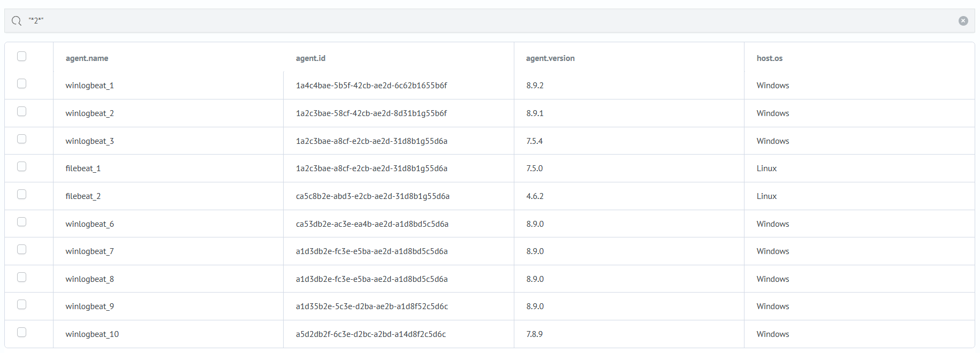
Task: Click inside the search query field
Action: pos(482,21)
